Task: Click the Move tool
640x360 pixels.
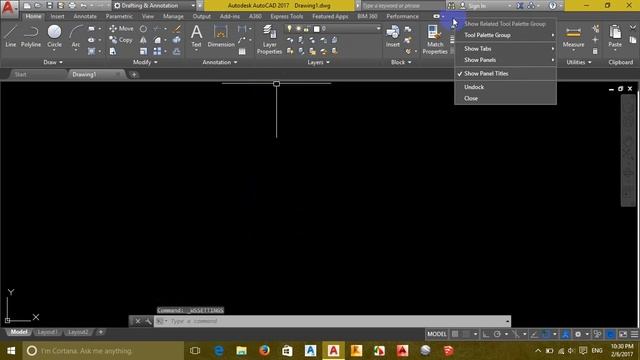Action: 121,29
